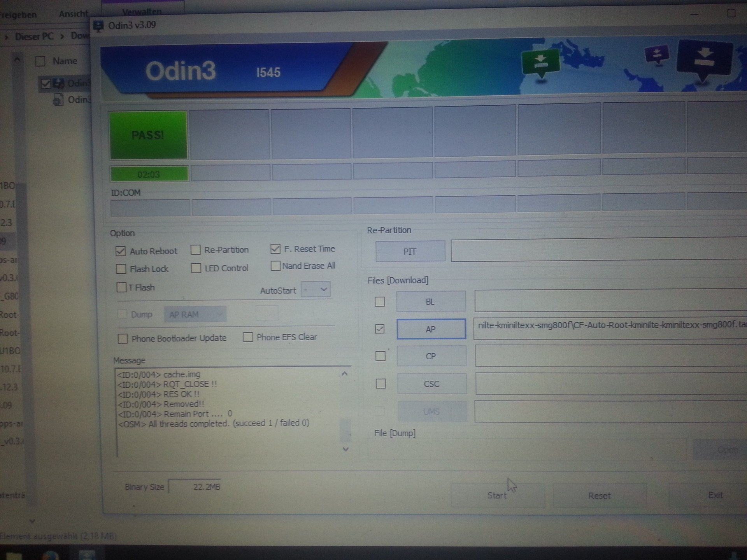This screenshot has width=747, height=560.
Task: Enable the T Flash checkbox
Action: coord(121,287)
